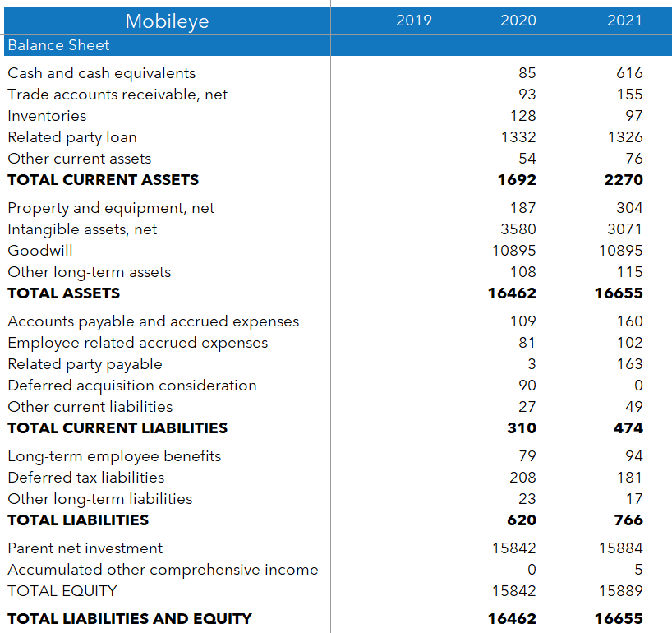Select Related party payable label

85,365
